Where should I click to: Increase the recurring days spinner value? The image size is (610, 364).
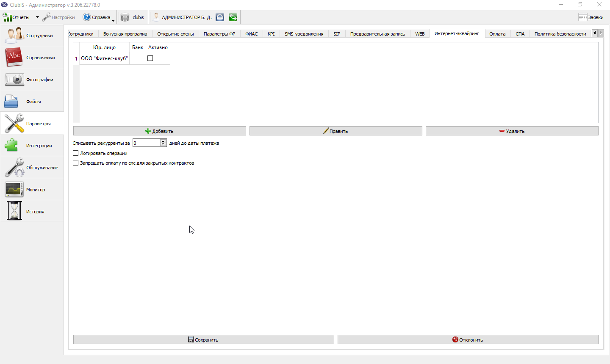[163, 141]
